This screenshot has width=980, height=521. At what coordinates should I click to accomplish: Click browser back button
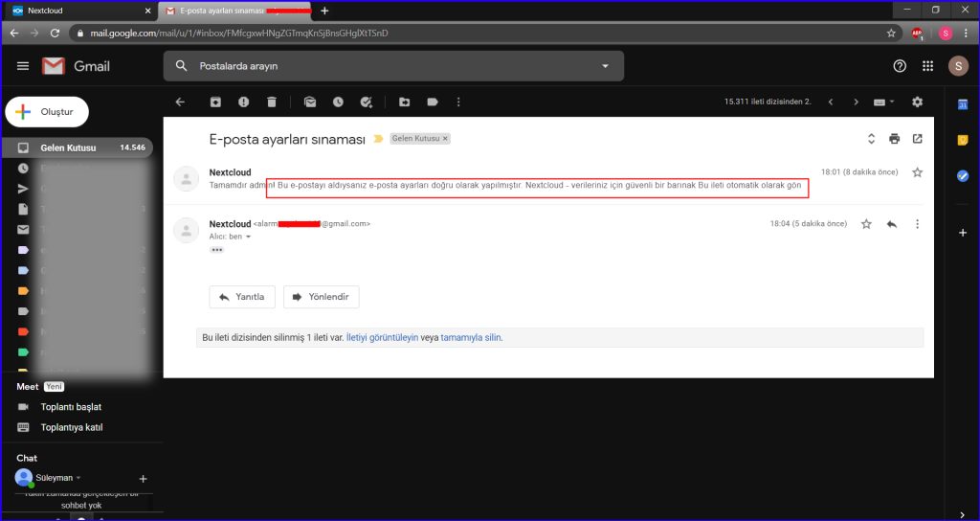(x=14, y=34)
